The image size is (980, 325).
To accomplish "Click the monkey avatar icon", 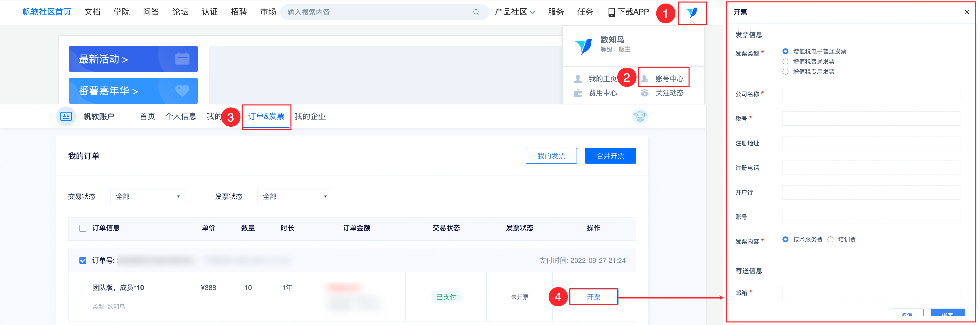I will 640,116.
